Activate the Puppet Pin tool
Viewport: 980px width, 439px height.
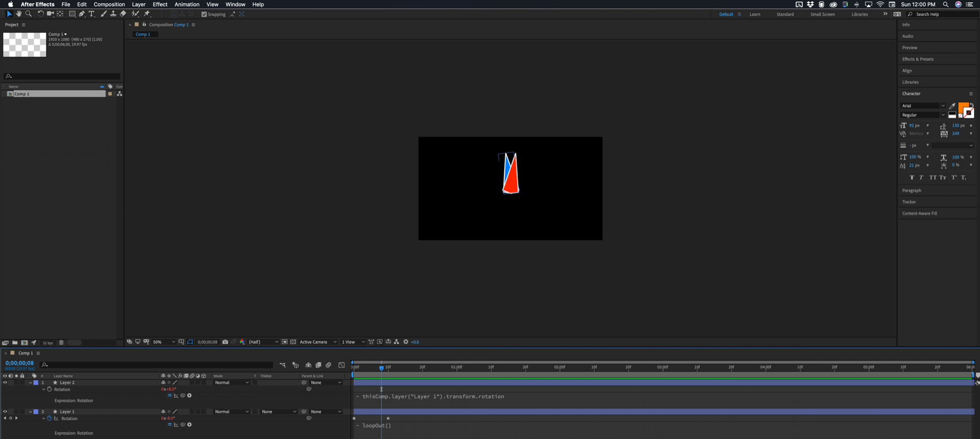point(147,14)
